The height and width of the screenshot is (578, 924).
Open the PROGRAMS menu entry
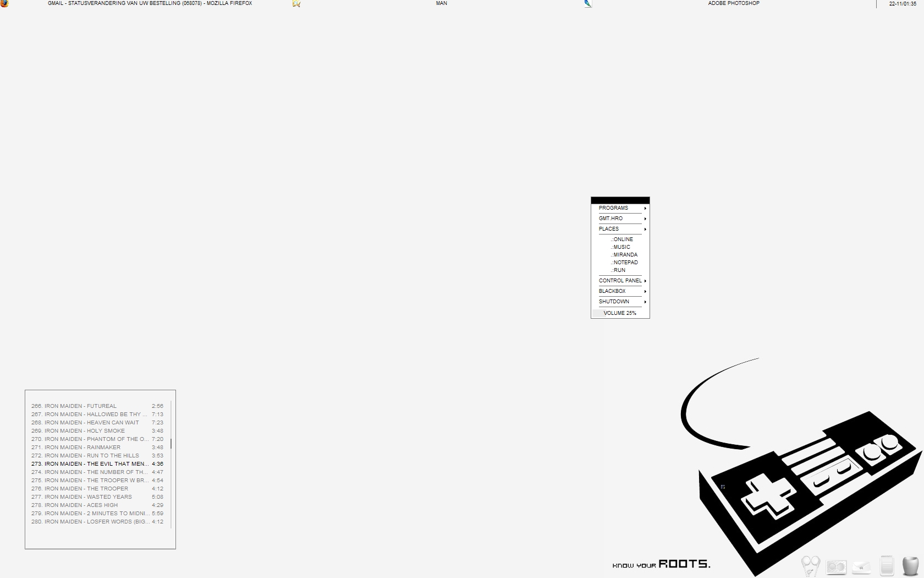click(x=620, y=208)
